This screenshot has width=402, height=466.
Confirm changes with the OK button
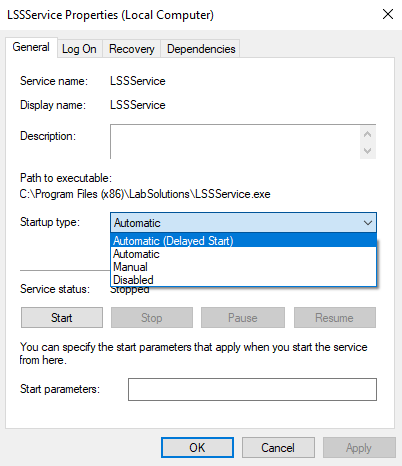pos(197,448)
